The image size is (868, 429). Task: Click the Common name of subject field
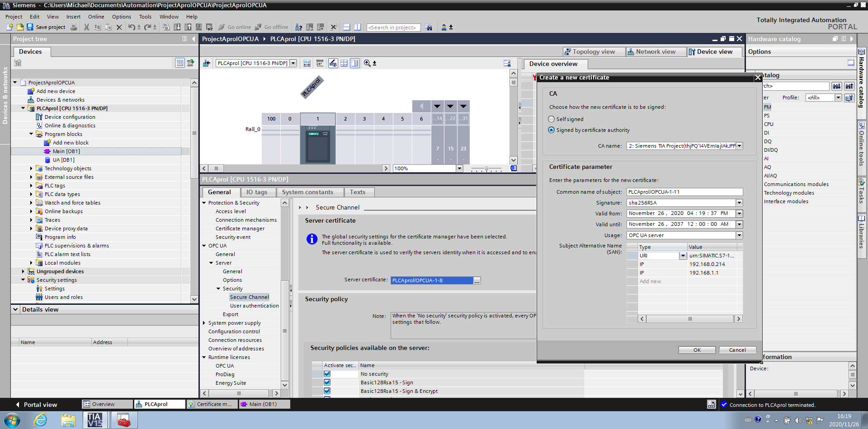click(x=684, y=192)
